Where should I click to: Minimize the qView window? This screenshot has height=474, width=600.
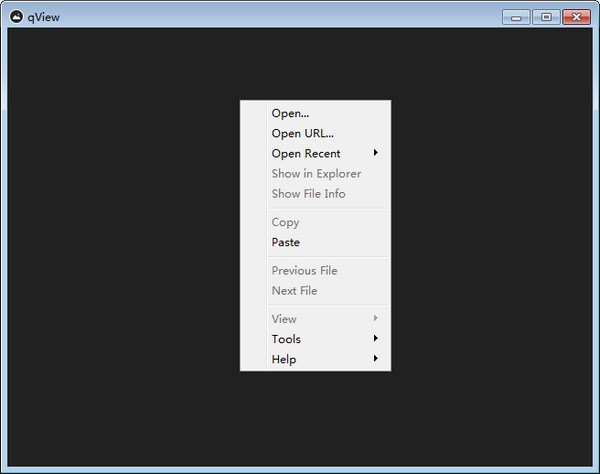click(x=516, y=16)
